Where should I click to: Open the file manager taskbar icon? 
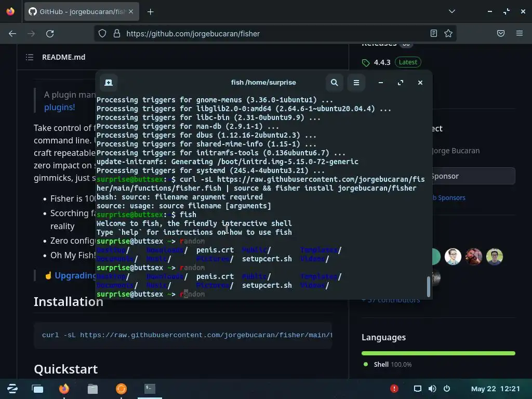click(92, 389)
